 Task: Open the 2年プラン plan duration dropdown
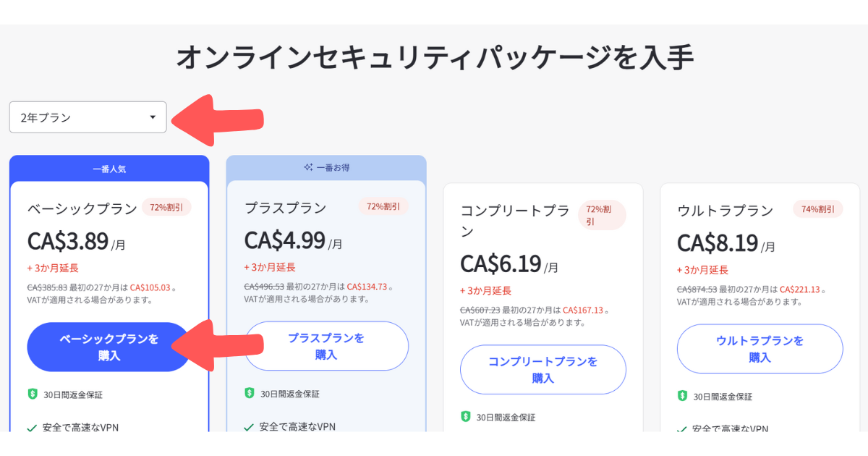[x=88, y=117]
